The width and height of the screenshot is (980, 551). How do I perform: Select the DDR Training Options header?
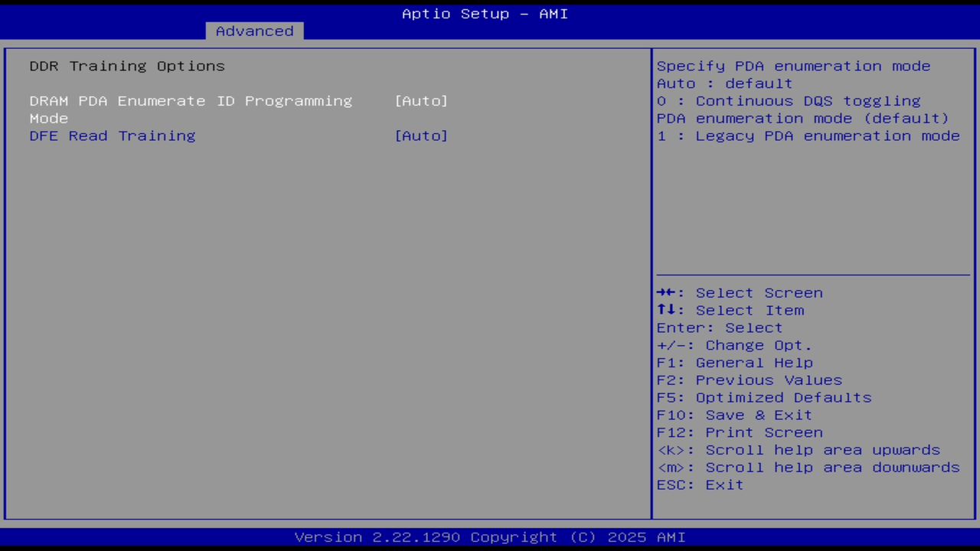[127, 66]
